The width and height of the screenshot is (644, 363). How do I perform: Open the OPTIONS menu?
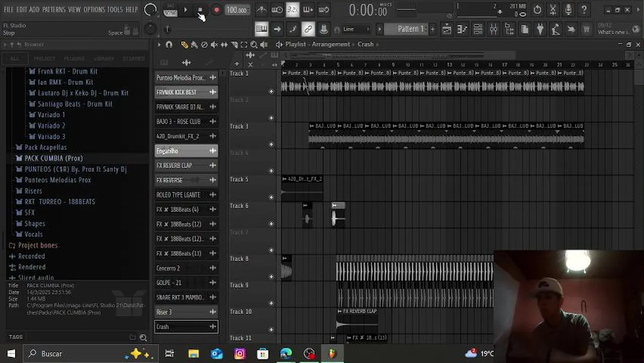point(94,10)
